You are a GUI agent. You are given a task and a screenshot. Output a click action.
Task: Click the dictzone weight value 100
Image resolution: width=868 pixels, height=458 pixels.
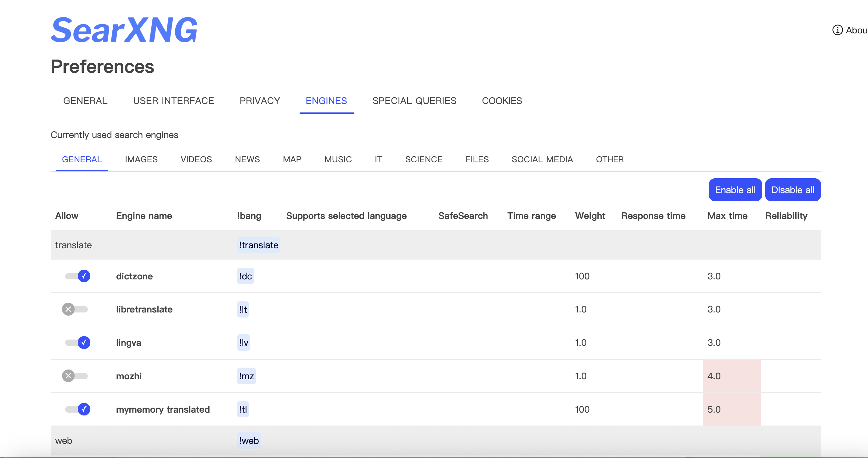(x=582, y=276)
